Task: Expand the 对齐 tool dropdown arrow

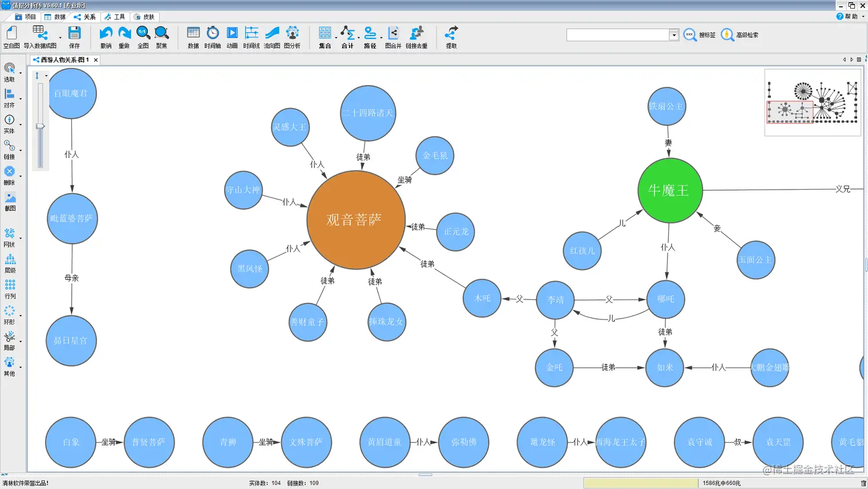Action: coord(21,99)
